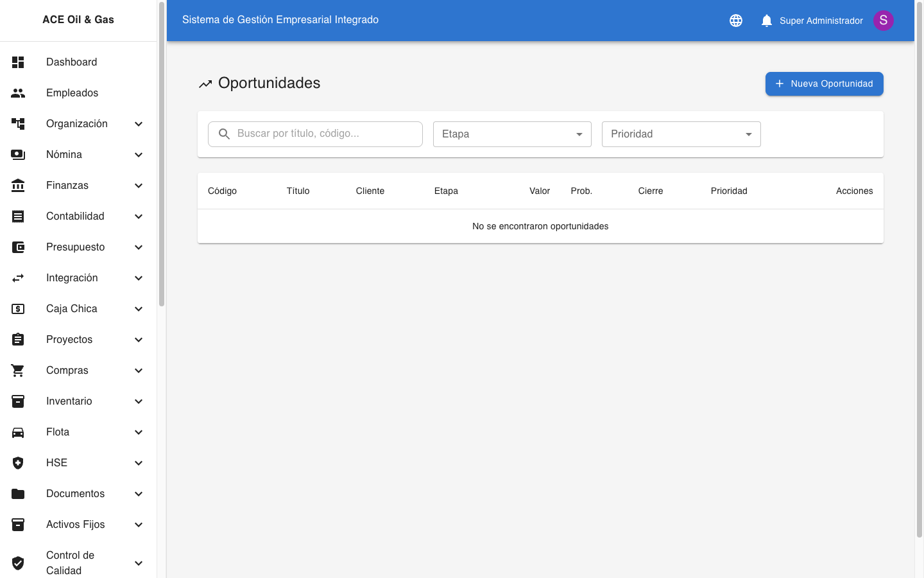Expand the Proyectos section chevron
The image size is (924, 578).
(x=139, y=340)
